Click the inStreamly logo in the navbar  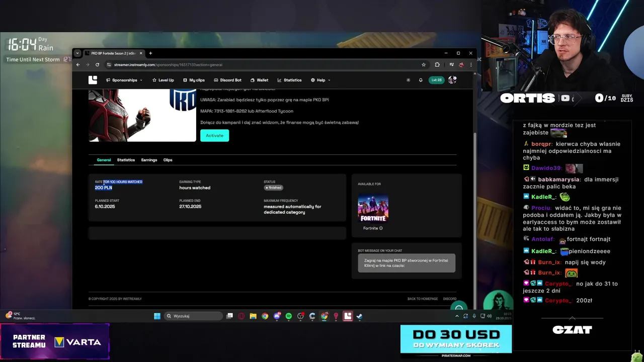[x=93, y=80]
